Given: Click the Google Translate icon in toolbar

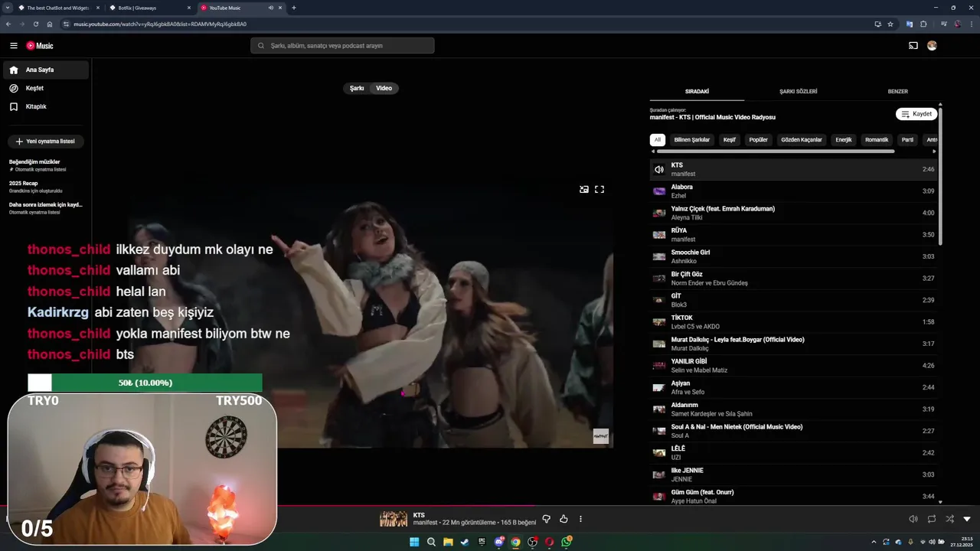Looking at the screenshot, I should (910, 24).
